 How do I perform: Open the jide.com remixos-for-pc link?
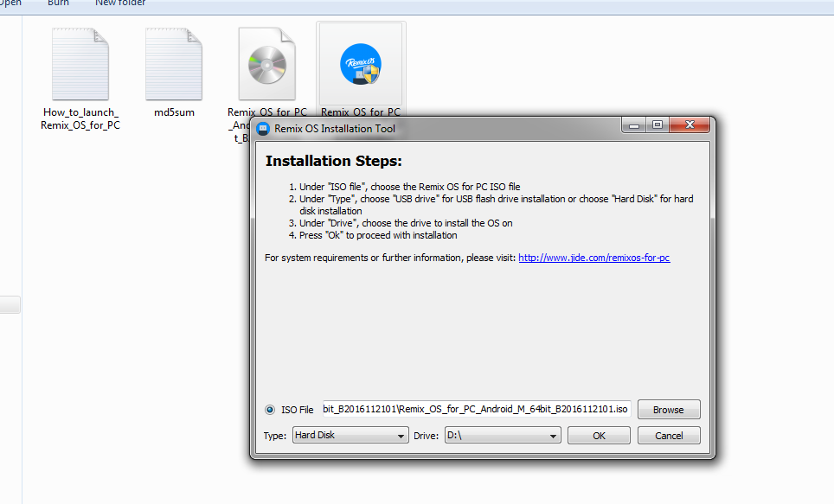pyautogui.click(x=594, y=258)
